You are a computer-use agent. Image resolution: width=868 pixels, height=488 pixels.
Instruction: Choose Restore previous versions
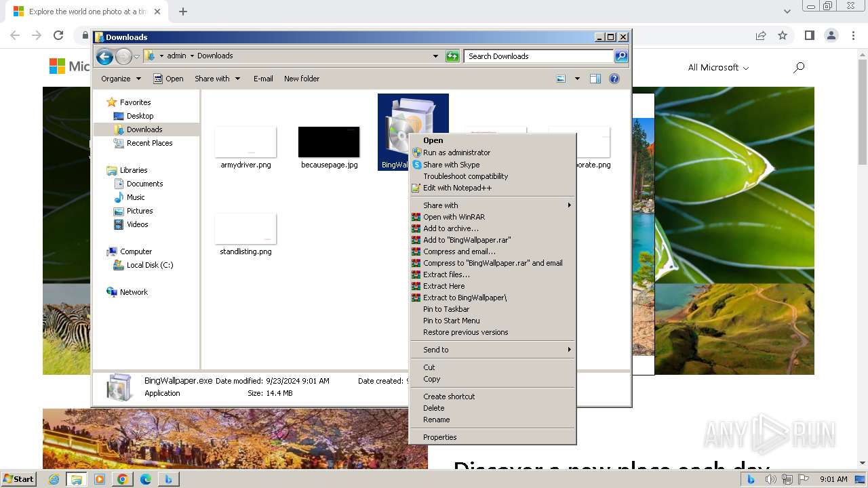point(493,332)
